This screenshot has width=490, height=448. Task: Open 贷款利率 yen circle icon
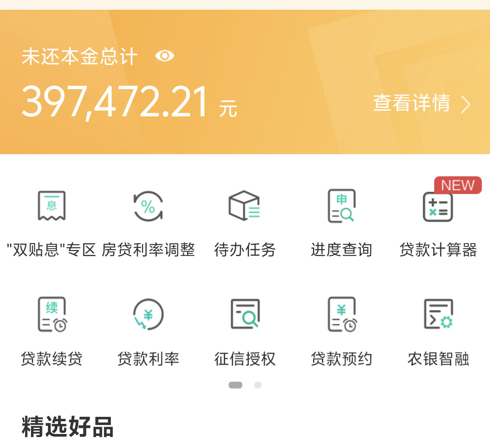148,314
